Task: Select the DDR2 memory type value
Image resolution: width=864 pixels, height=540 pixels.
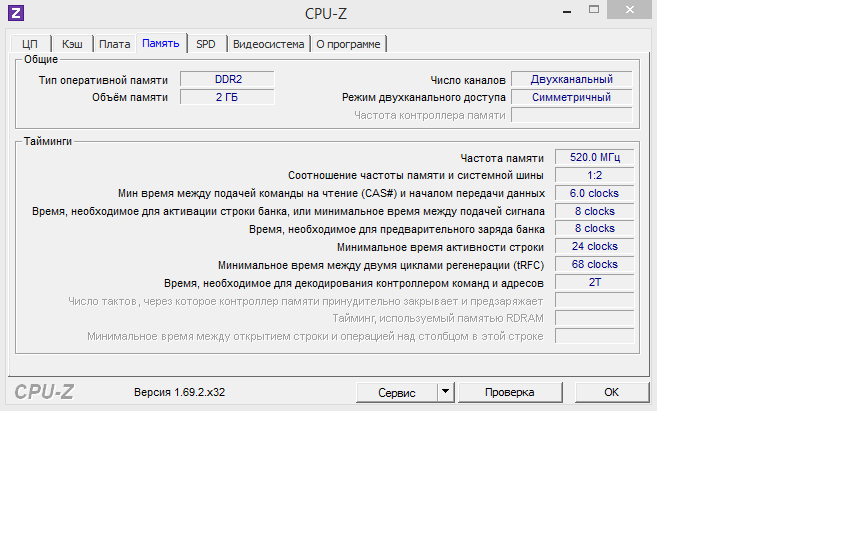Action: pos(228,79)
